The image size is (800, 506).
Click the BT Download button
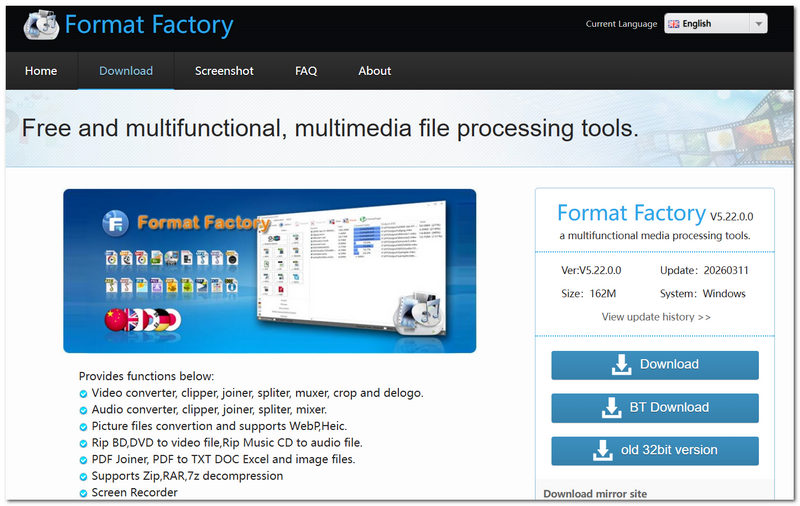[x=655, y=408]
